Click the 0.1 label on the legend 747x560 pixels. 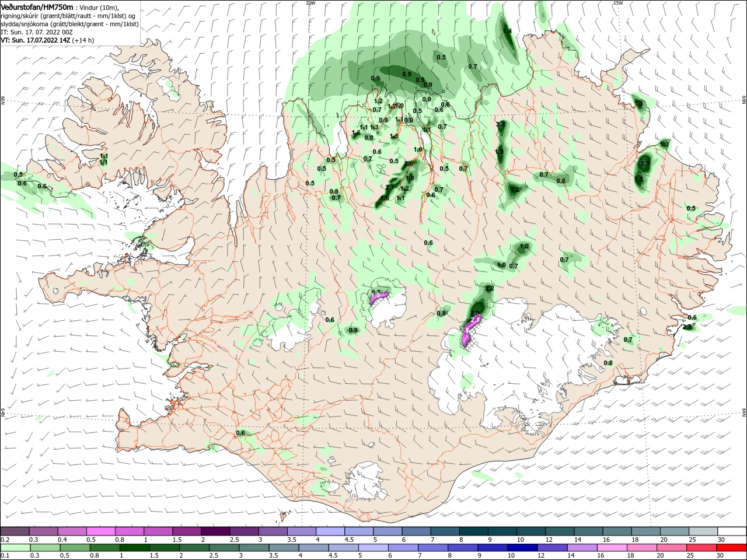tap(5, 556)
